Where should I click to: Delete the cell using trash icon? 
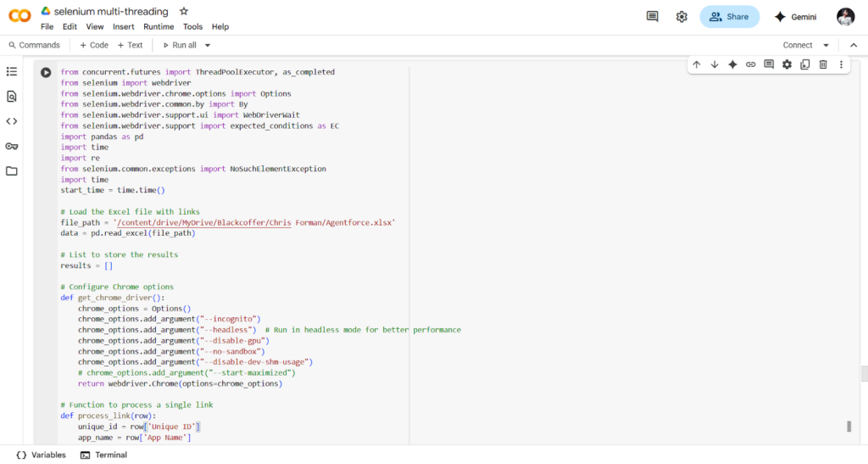coord(823,64)
